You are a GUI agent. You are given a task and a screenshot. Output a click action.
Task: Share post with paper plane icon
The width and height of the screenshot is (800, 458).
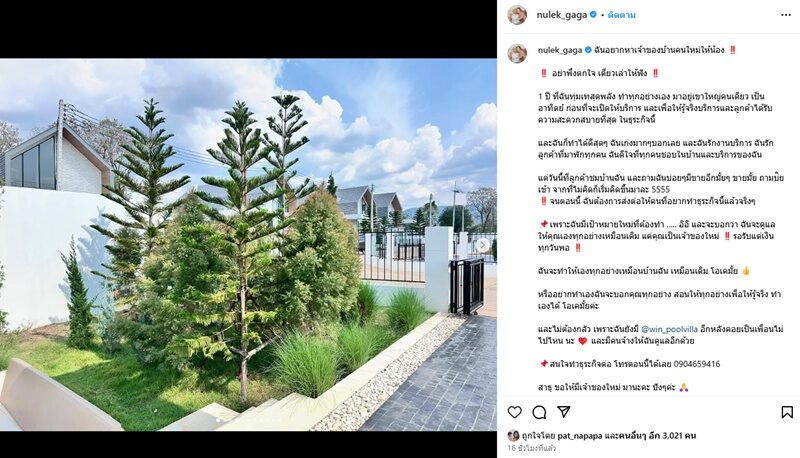tap(564, 412)
